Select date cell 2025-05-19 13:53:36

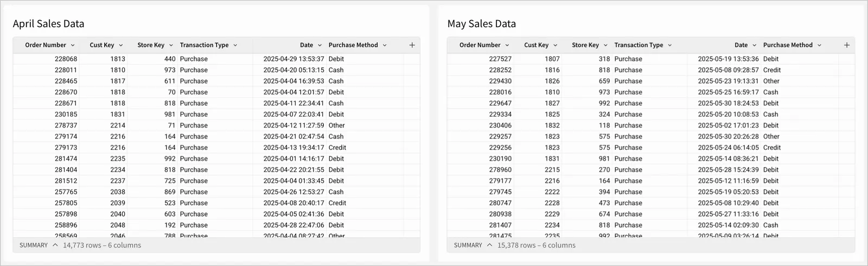pos(728,59)
